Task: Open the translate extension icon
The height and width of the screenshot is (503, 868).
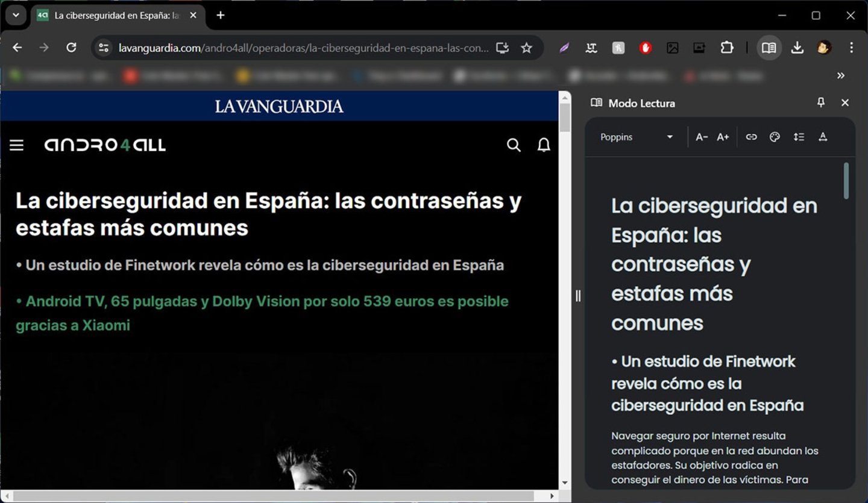Action: [x=591, y=48]
